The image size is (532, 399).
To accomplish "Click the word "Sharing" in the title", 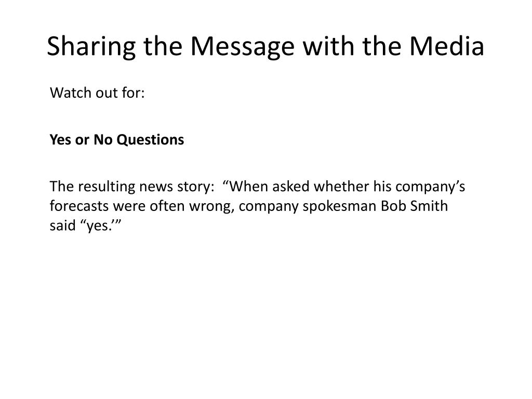I will point(91,47).
